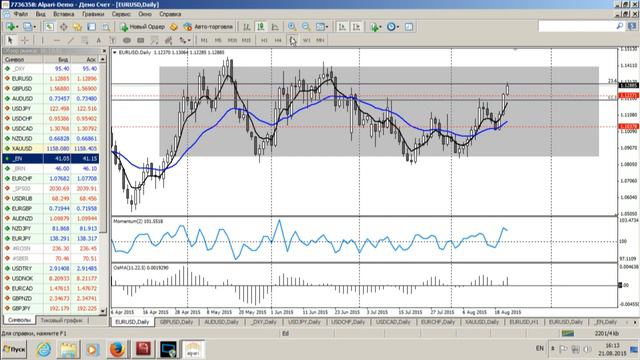Select the rectangle drawing tool

click(x=141, y=40)
